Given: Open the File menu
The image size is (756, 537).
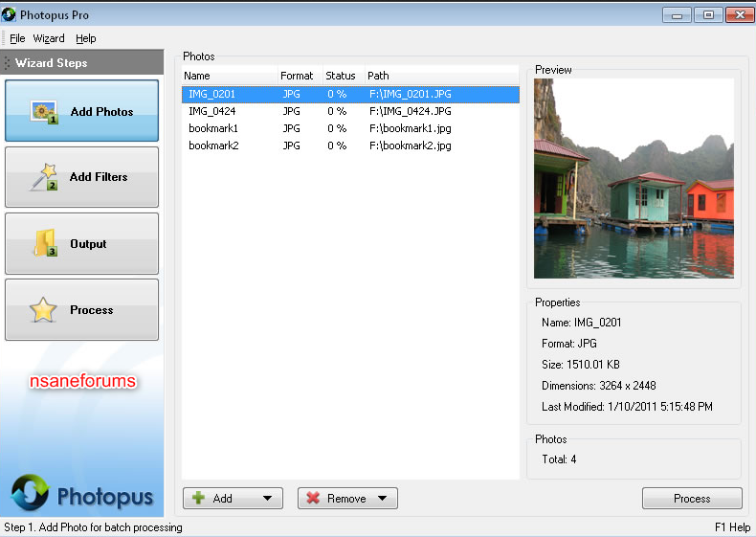Looking at the screenshot, I should [x=17, y=38].
